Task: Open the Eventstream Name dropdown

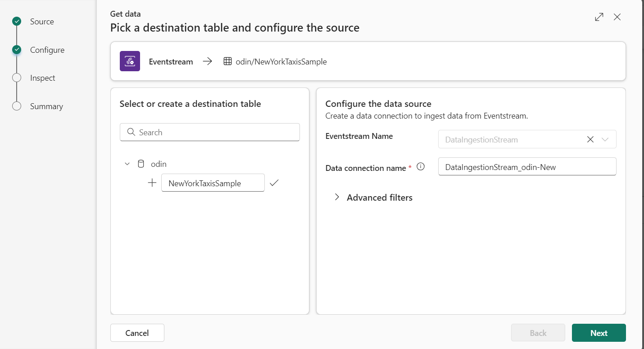Action: point(605,139)
